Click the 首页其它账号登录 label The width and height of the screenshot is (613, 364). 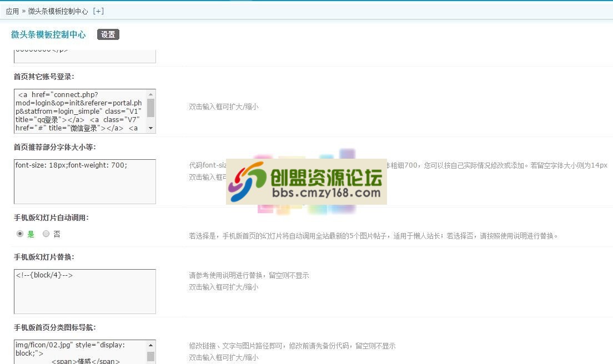point(44,77)
